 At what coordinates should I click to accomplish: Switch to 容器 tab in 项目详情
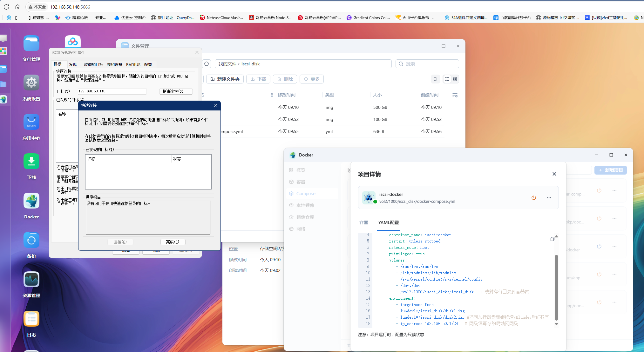(364, 222)
